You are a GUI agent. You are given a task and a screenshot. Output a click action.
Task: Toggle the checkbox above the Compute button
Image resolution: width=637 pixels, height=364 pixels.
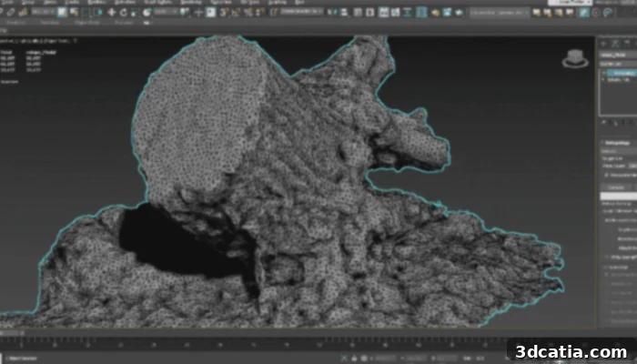(x=607, y=175)
